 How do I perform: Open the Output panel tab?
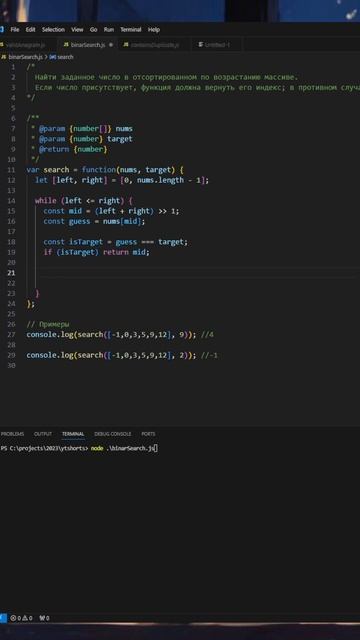point(43,434)
